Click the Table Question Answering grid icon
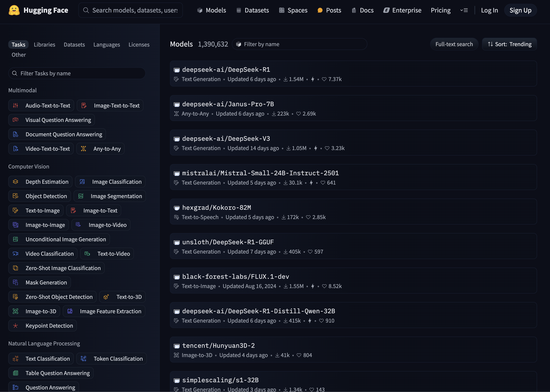 [15, 373]
